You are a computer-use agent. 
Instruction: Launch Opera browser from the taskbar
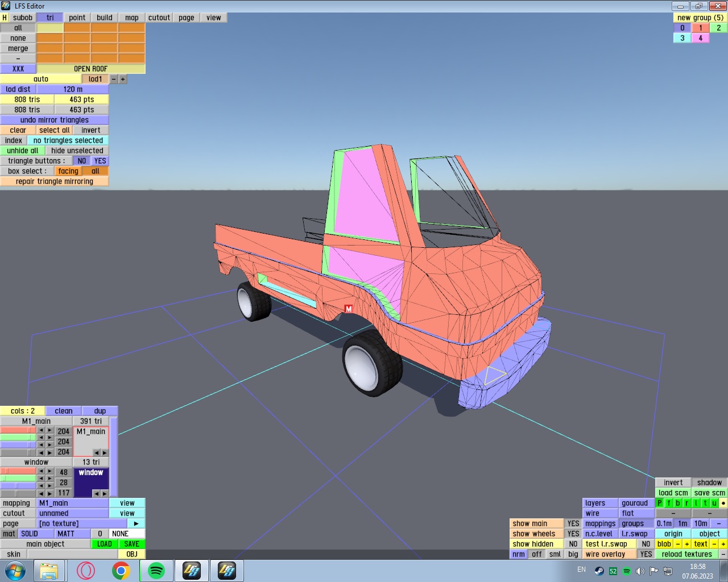pos(86,571)
